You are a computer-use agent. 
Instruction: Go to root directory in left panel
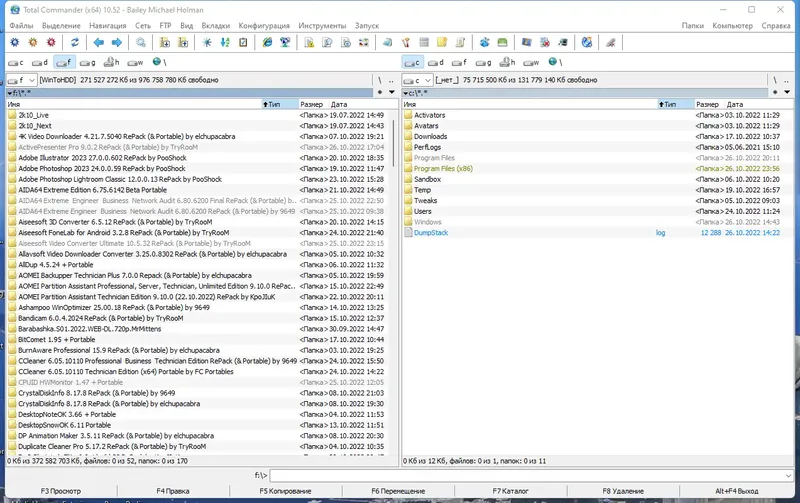[x=380, y=80]
